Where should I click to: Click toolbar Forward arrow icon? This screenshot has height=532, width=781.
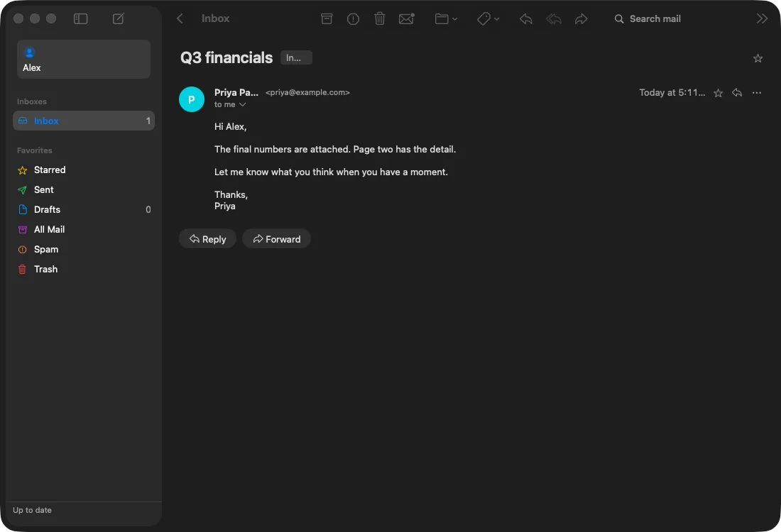coord(581,19)
